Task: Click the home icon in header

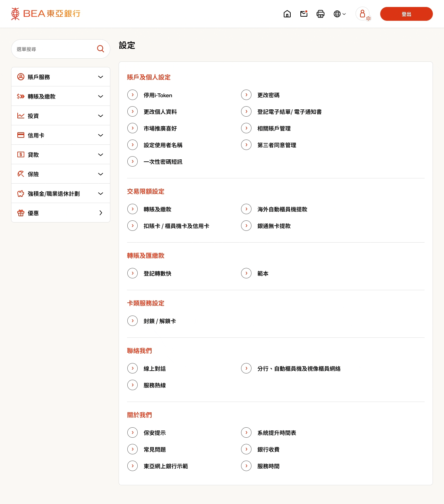Action: tap(287, 14)
